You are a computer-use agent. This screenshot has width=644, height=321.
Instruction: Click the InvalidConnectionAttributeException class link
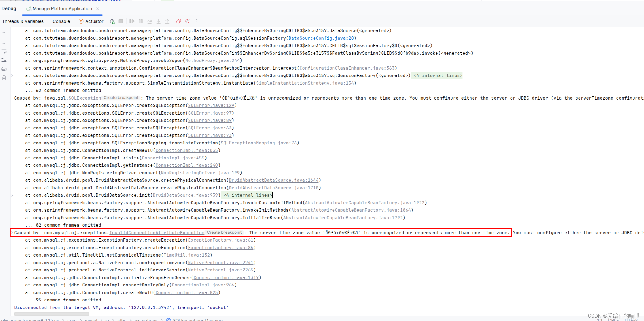click(157, 233)
